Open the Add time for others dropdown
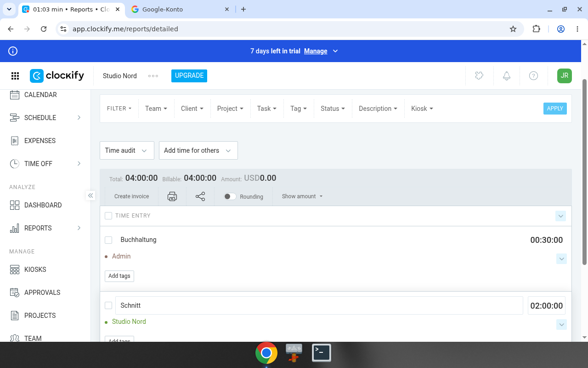The height and width of the screenshot is (368, 588). 198,150
